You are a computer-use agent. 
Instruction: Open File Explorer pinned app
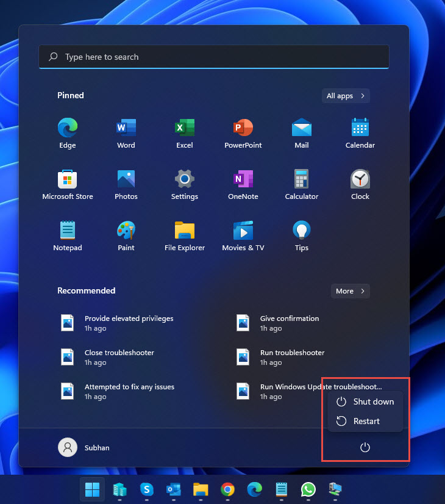tap(185, 236)
